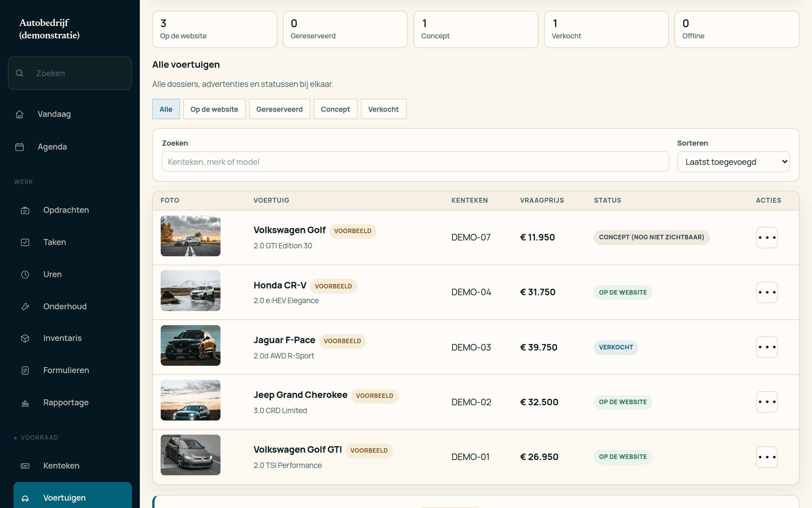
Task: Click the Vandaag home icon
Action: pyautogui.click(x=19, y=114)
